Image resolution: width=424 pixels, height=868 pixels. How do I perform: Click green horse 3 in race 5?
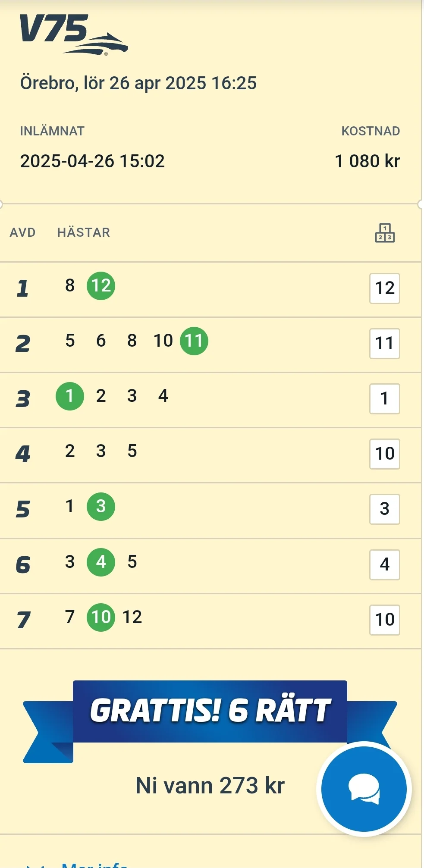click(x=101, y=507)
